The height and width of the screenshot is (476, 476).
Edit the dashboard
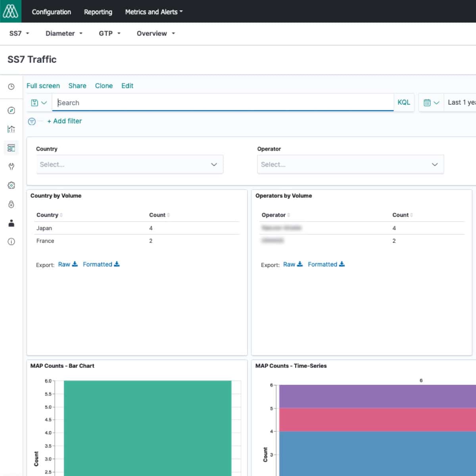[x=127, y=86]
